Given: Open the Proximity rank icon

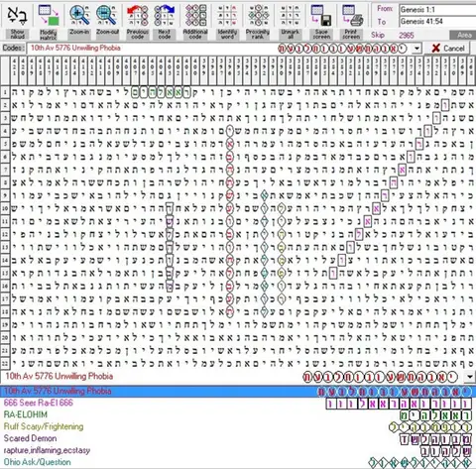Looking at the screenshot, I should [259, 15].
